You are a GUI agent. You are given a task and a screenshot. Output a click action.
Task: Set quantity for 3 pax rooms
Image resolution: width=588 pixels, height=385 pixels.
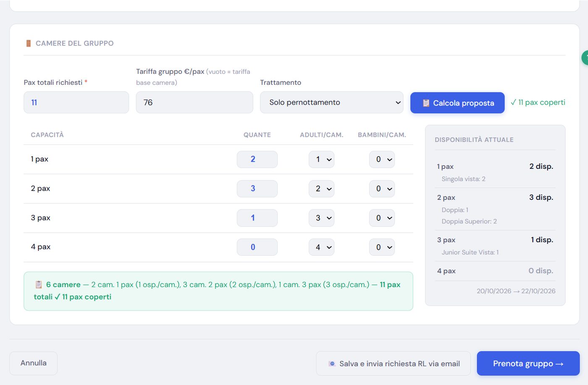click(x=257, y=218)
